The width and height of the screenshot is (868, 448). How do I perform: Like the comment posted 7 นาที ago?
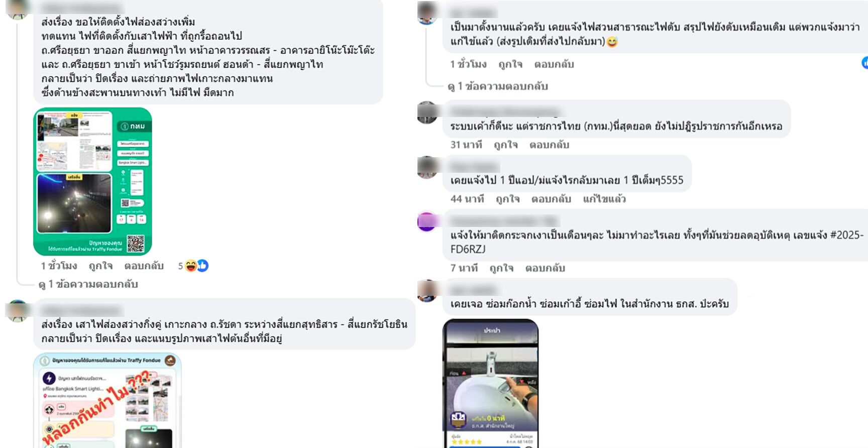pos(501,268)
